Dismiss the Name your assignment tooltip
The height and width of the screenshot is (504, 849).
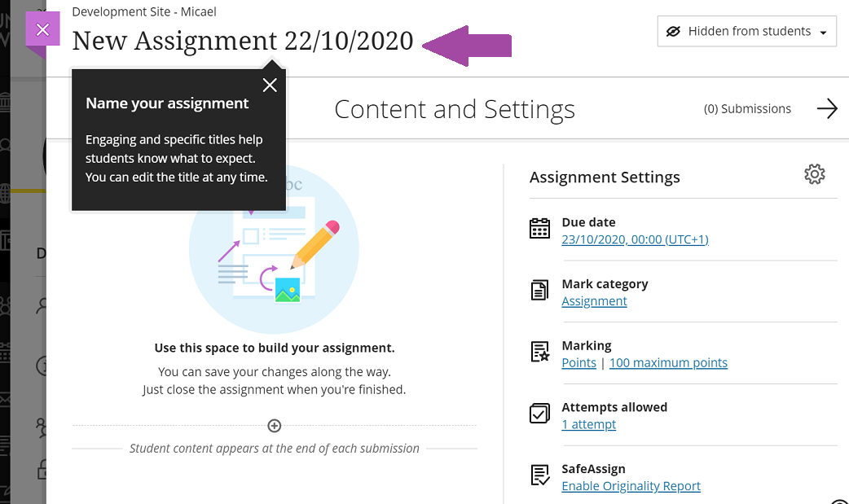tap(270, 85)
